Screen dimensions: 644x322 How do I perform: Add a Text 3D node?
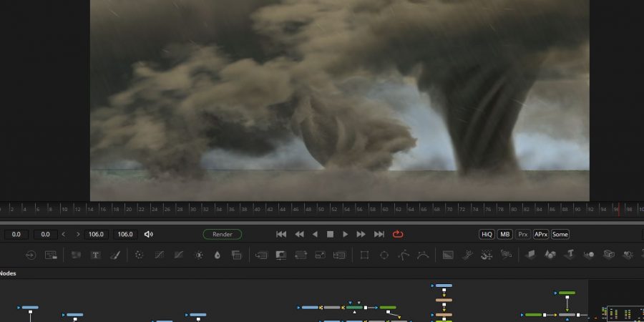[572, 255]
